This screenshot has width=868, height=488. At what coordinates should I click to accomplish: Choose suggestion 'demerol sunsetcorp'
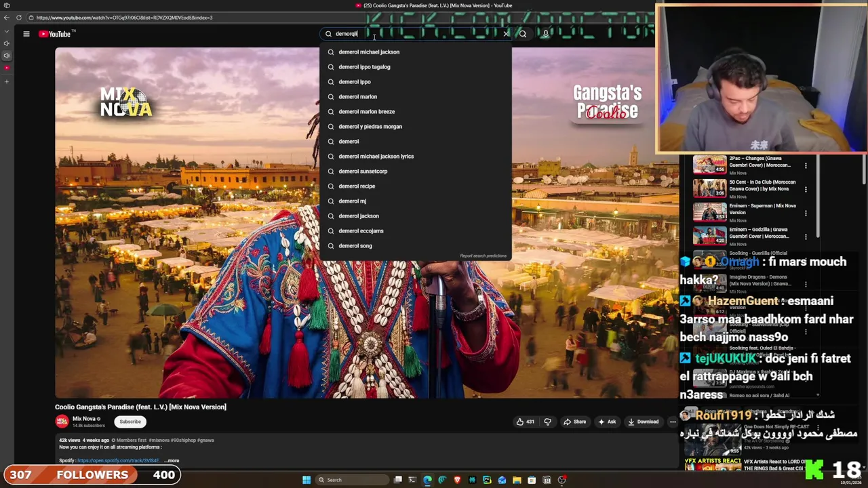point(416,171)
